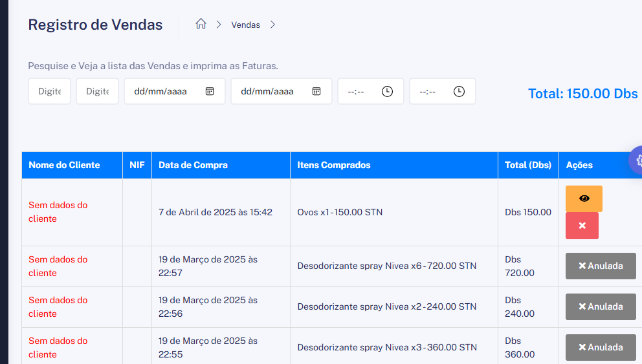Focus the second 'Digite' search field
This screenshot has height=364, width=642.
pyautogui.click(x=97, y=91)
